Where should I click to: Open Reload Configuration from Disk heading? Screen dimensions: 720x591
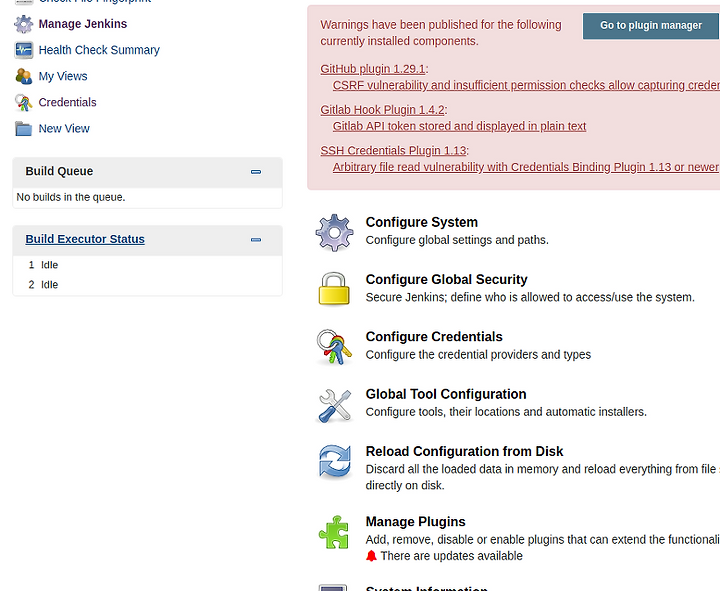pos(464,451)
